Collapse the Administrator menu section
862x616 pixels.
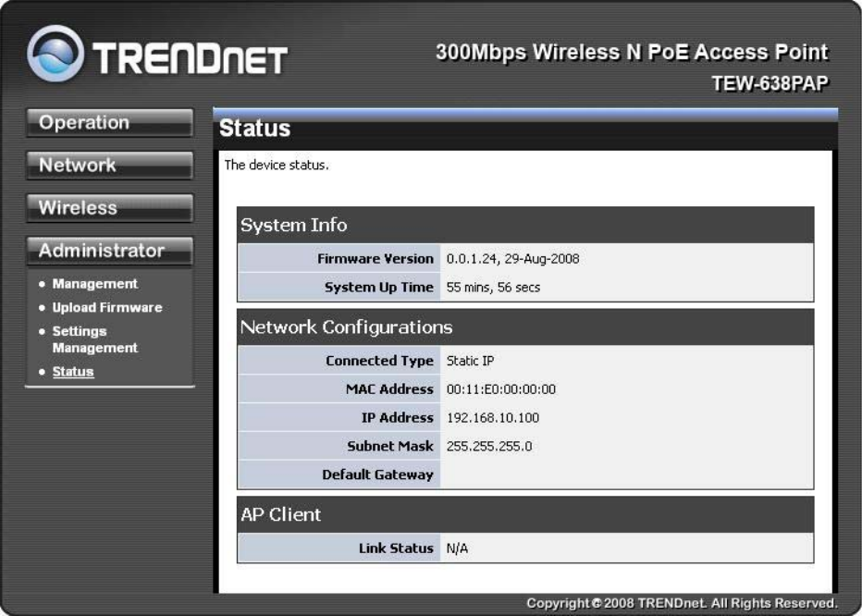109,251
